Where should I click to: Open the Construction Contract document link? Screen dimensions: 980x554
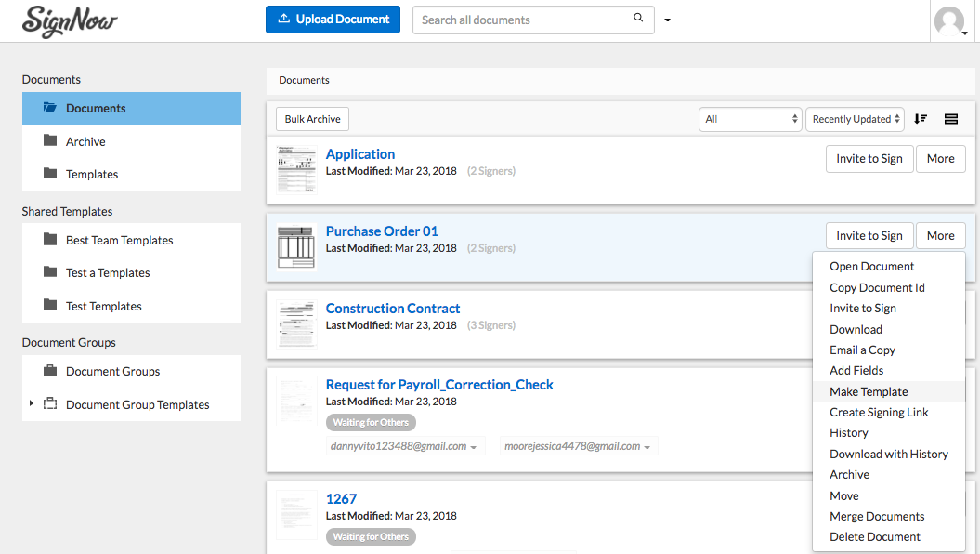point(392,308)
